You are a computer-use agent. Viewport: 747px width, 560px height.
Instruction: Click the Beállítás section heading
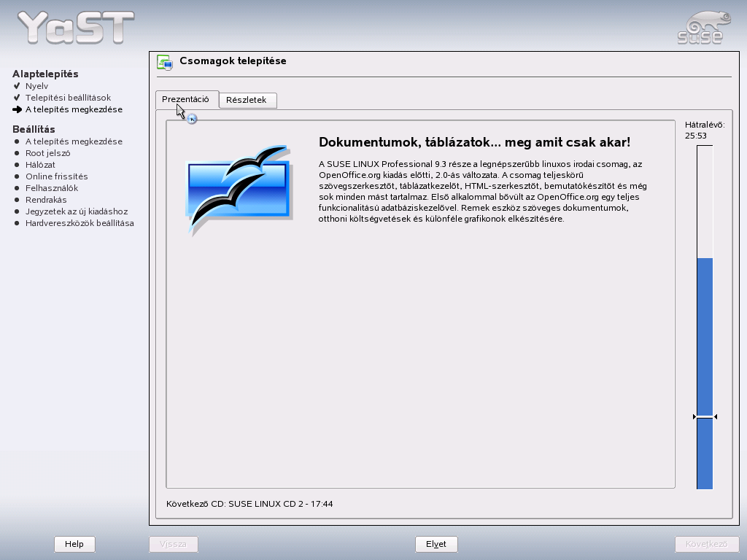34,130
